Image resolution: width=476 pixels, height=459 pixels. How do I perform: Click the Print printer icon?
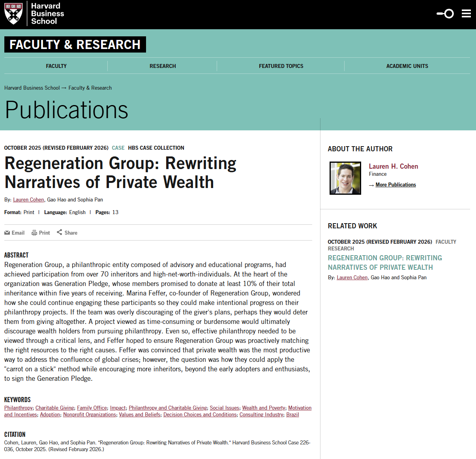coord(34,233)
